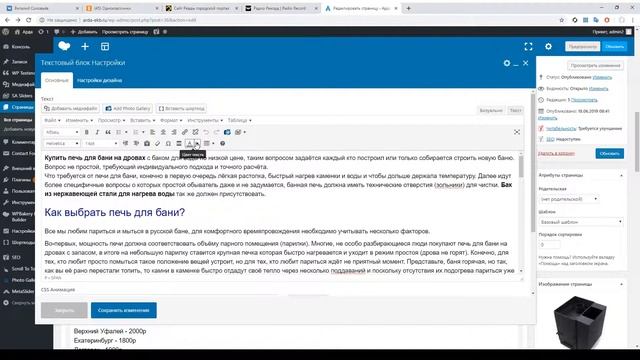Remove the hyperlink
This screenshot has height=360, width=640.
(196, 132)
